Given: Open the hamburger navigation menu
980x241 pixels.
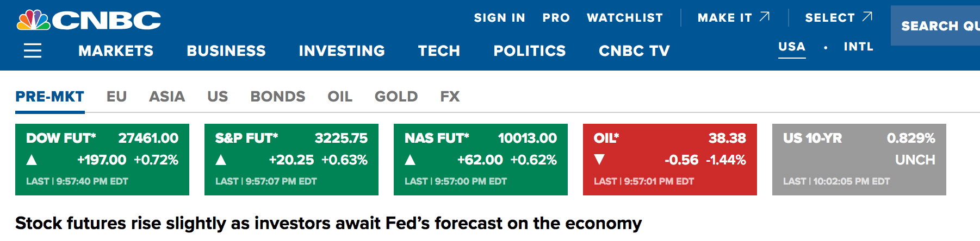Looking at the screenshot, I should click(x=33, y=51).
